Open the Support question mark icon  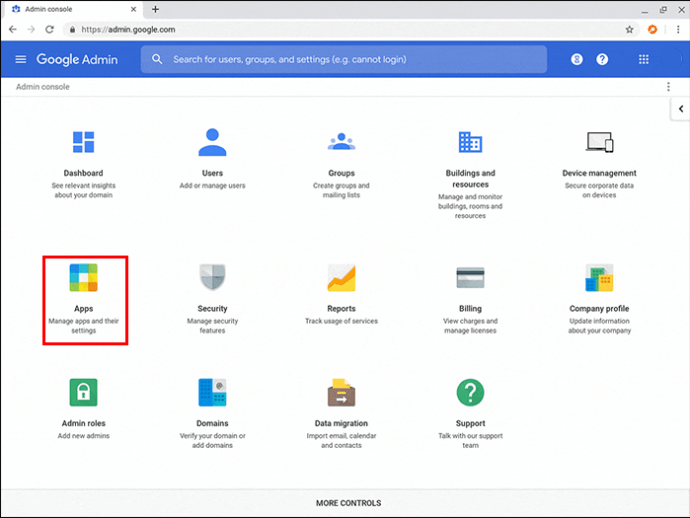(x=470, y=392)
